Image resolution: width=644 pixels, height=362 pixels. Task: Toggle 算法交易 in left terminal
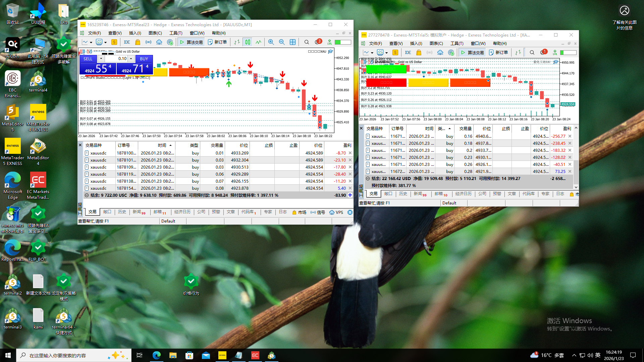(191, 42)
